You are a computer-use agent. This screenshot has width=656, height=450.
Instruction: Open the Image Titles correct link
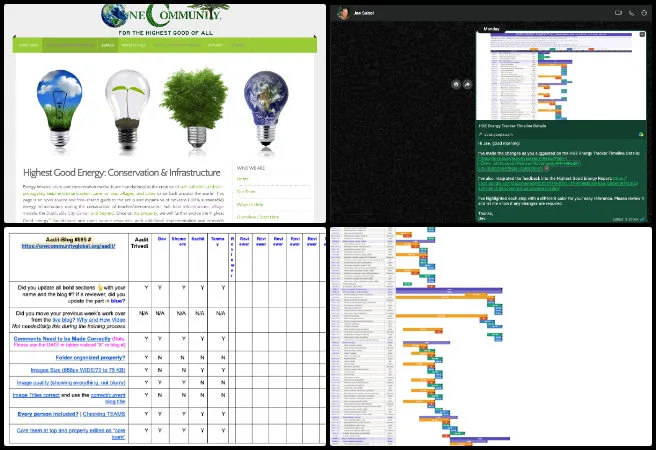tap(36, 395)
